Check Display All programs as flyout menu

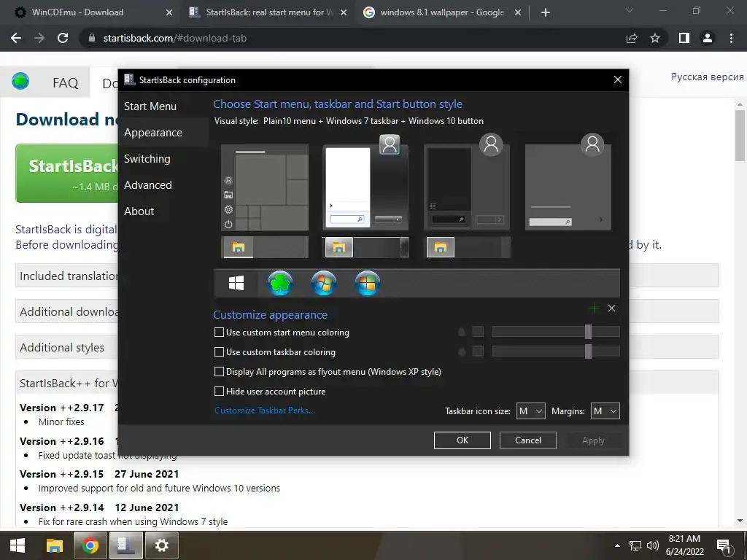[219, 371]
